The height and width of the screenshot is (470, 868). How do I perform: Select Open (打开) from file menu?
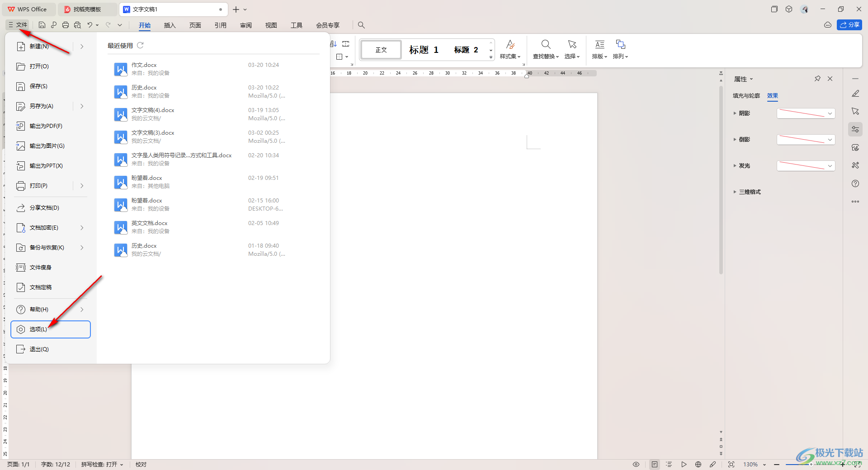50,66
